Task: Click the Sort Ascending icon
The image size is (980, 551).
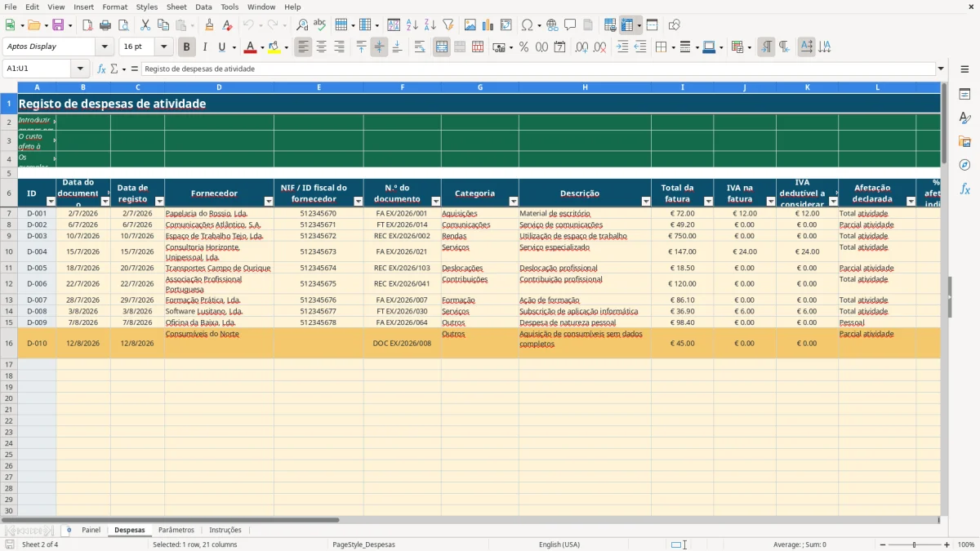Action: pyautogui.click(x=412, y=25)
